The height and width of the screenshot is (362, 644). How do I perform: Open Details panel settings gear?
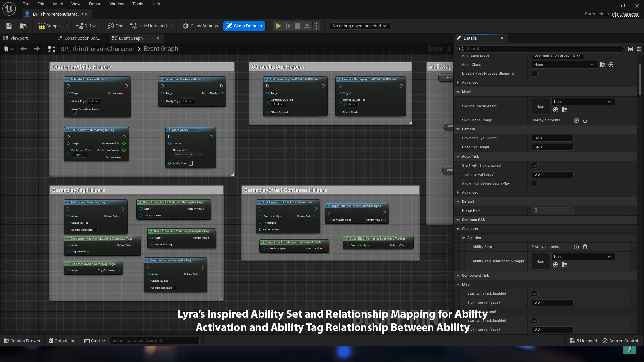(639, 49)
